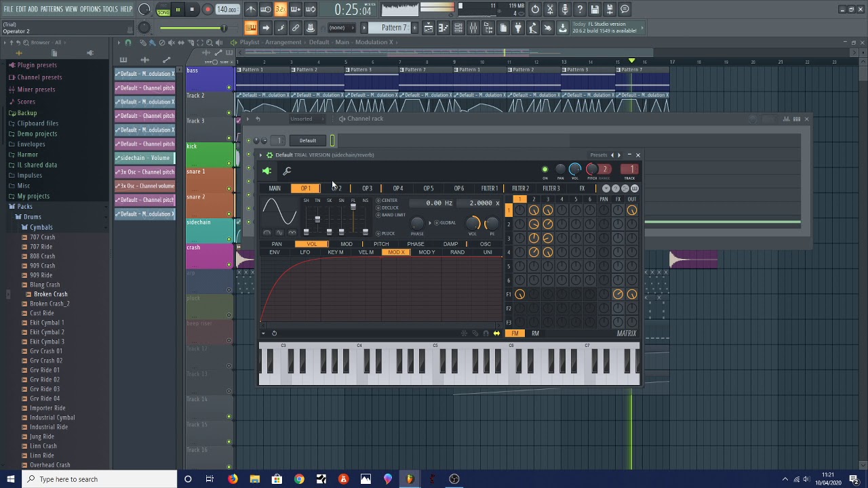868x488 pixels.
Task: Select 3x Osc - Channel pitch clip in picker
Action: click(x=144, y=172)
